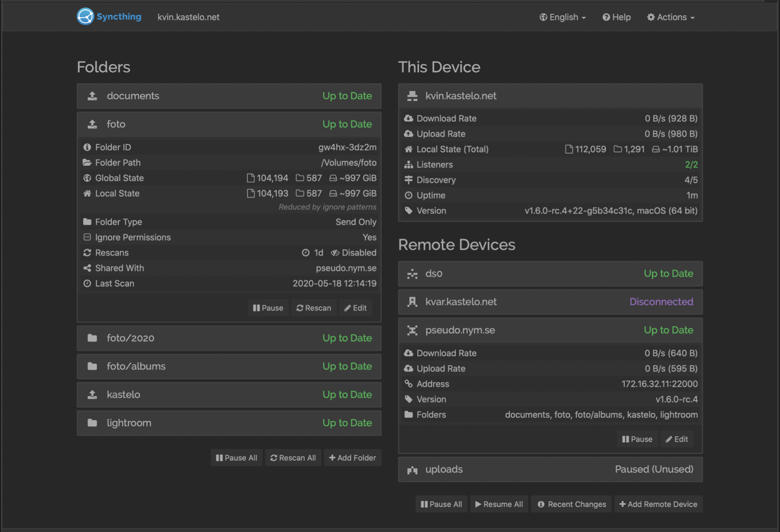780x532 pixels.
Task: Click the Shared With share icon
Action: click(87, 268)
